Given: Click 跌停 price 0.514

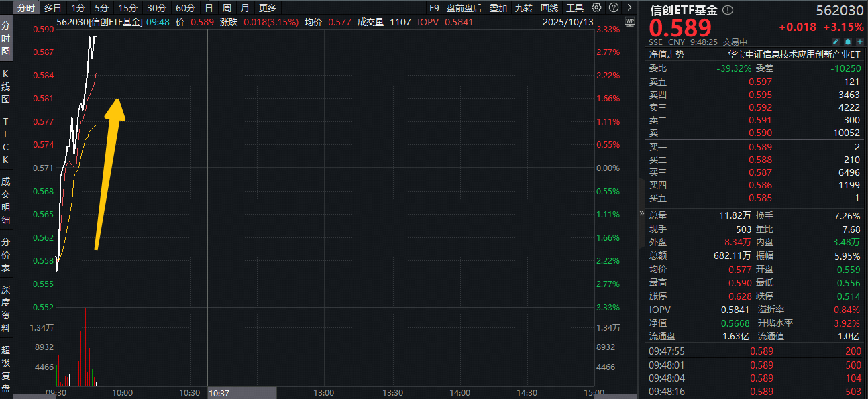Looking at the screenshot, I should (x=848, y=296).
